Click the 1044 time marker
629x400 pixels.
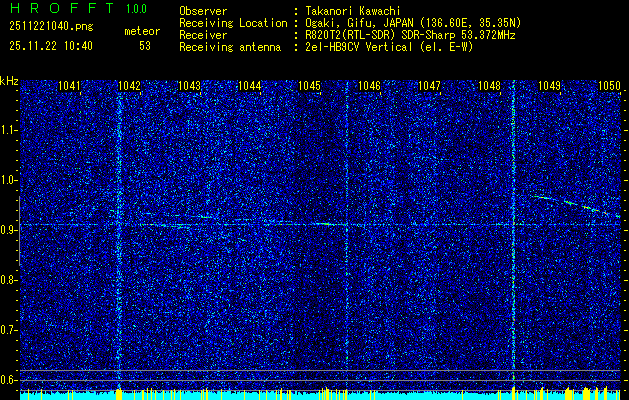250,86
